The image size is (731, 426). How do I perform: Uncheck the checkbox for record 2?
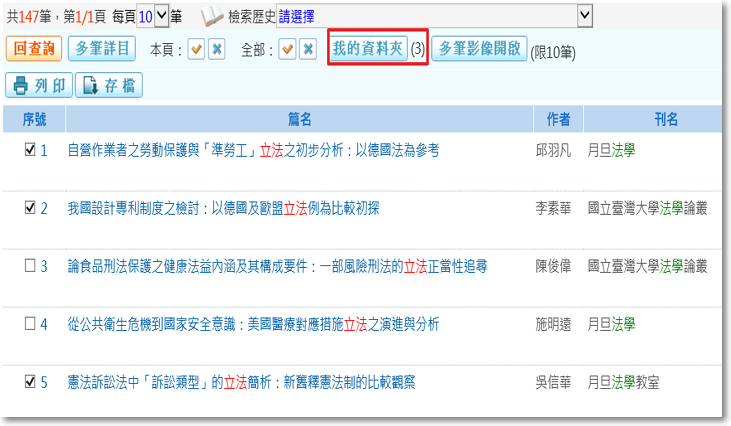[x=30, y=208]
